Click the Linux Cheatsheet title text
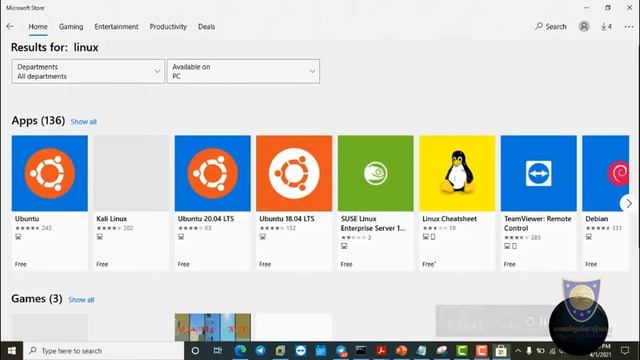Image resolution: width=640 pixels, height=360 pixels. (x=449, y=219)
